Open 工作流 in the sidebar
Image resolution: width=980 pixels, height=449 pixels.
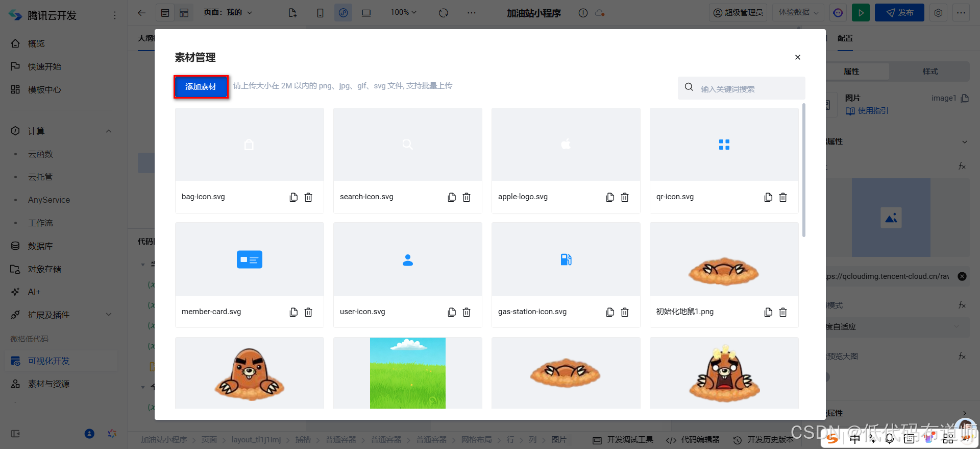click(x=40, y=223)
